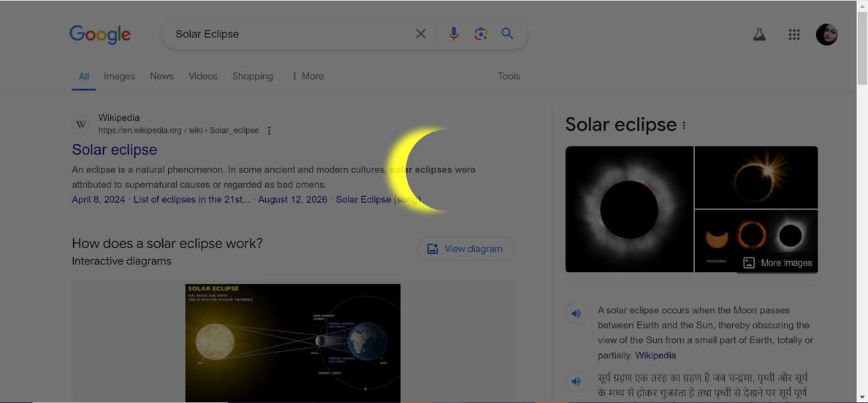Click the Wikipedia favicon beside the result
This screenshot has width=868, height=403.
pos(81,124)
